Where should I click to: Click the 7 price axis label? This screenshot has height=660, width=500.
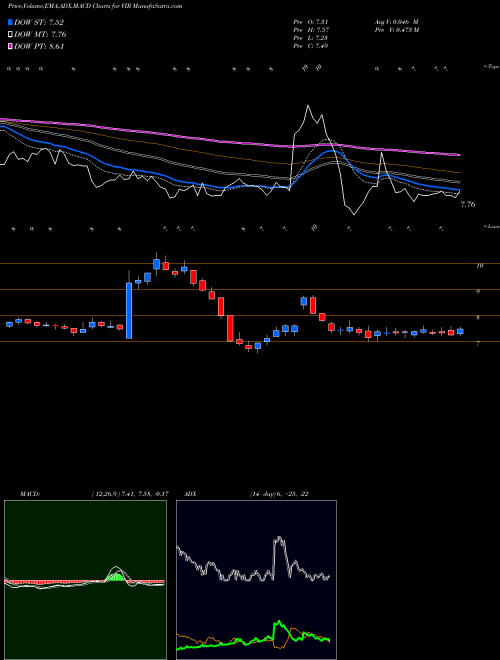(478, 344)
